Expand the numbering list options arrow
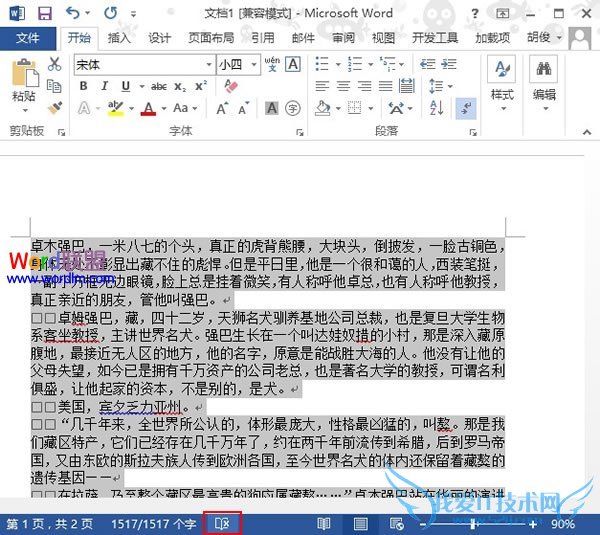The height and width of the screenshot is (535, 600). coord(370,64)
